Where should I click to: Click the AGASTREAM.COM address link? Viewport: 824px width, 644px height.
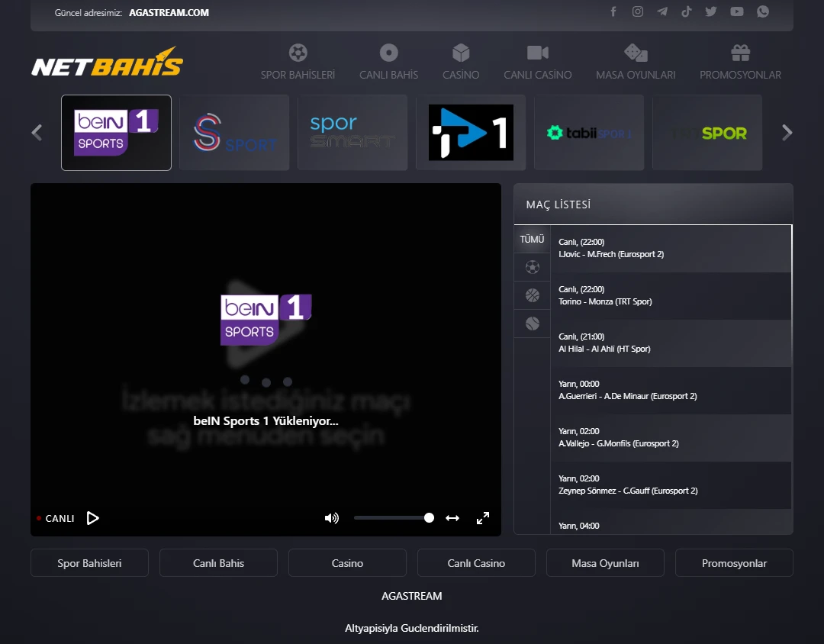(x=169, y=13)
